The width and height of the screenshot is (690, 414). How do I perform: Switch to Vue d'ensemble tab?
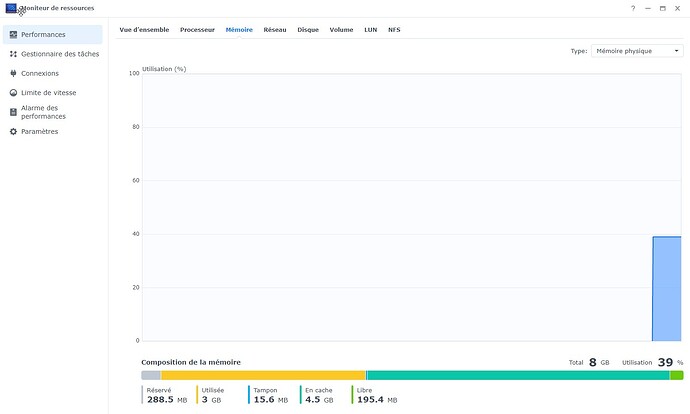click(143, 30)
